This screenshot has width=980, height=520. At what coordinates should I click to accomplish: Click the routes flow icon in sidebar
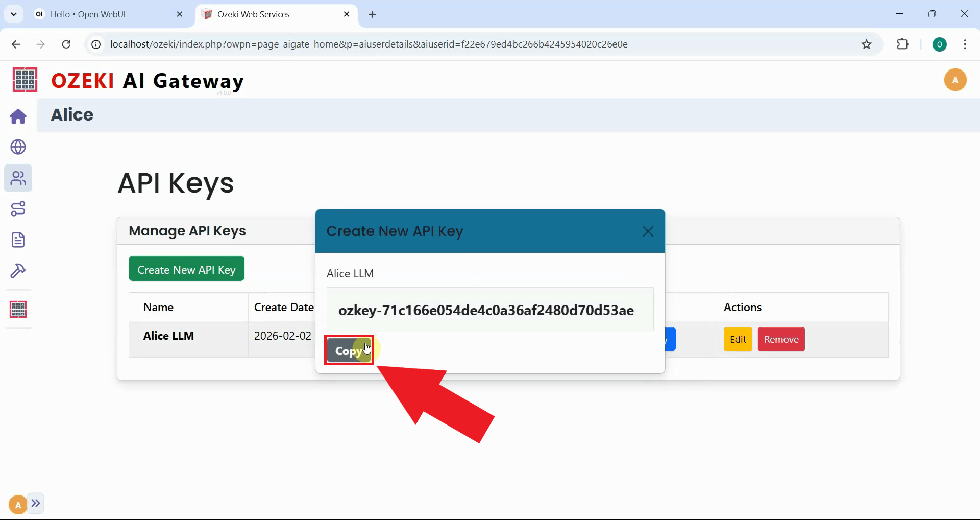(x=18, y=208)
